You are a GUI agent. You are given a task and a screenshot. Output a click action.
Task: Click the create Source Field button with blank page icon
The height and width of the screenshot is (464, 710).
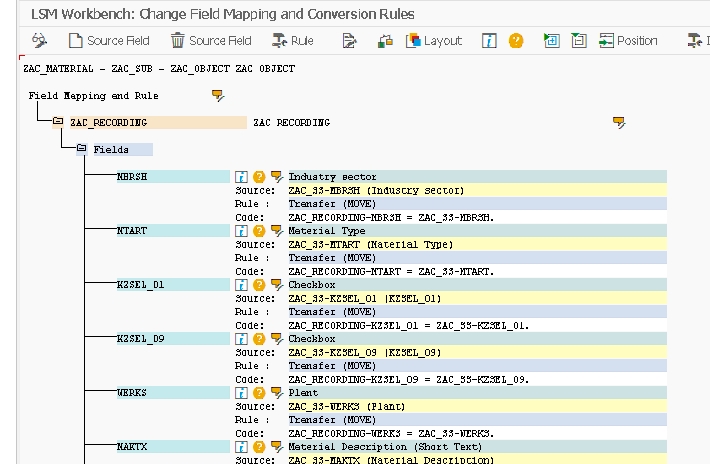pos(109,41)
